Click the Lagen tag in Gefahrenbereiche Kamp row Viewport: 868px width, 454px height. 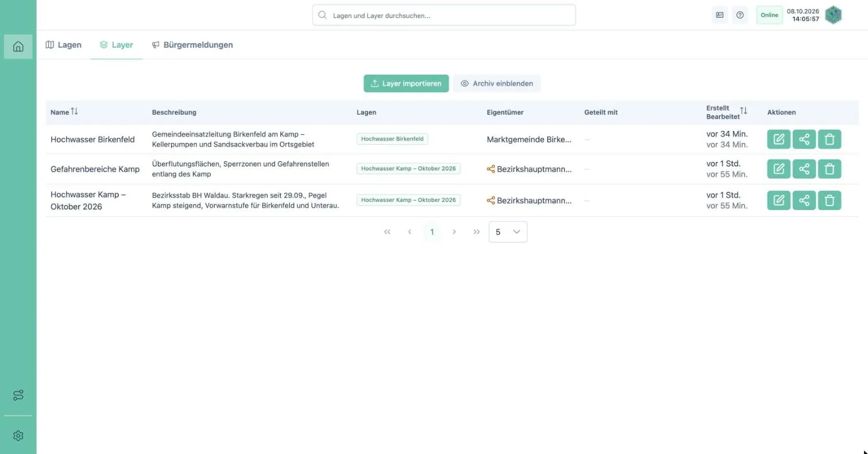pos(408,169)
